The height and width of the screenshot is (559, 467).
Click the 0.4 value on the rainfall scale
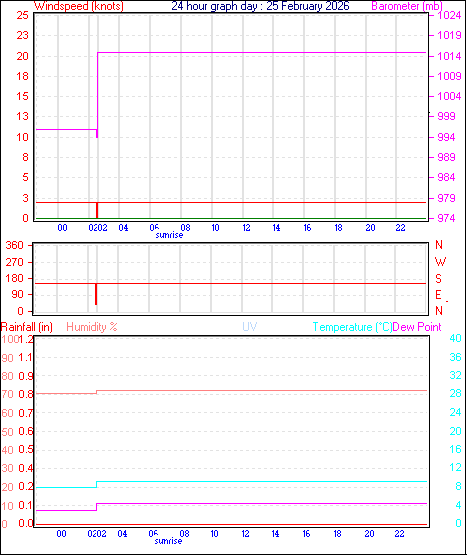pyautogui.click(x=26, y=468)
